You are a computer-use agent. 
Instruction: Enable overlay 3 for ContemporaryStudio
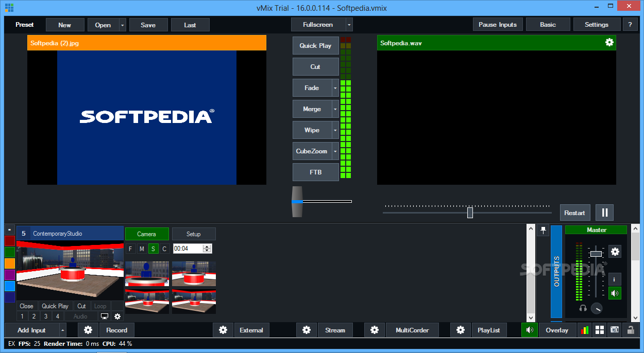click(46, 316)
